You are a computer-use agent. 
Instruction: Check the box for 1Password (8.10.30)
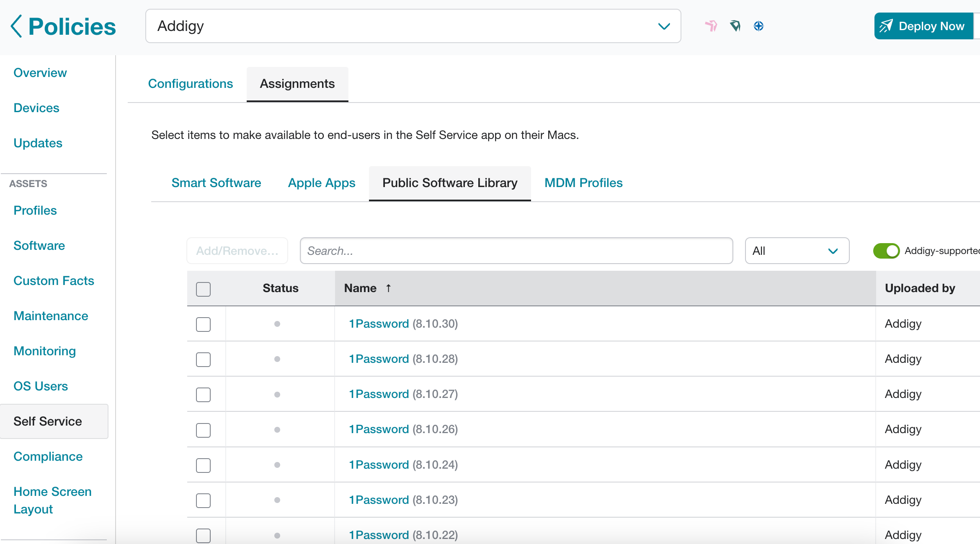click(x=203, y=324)
